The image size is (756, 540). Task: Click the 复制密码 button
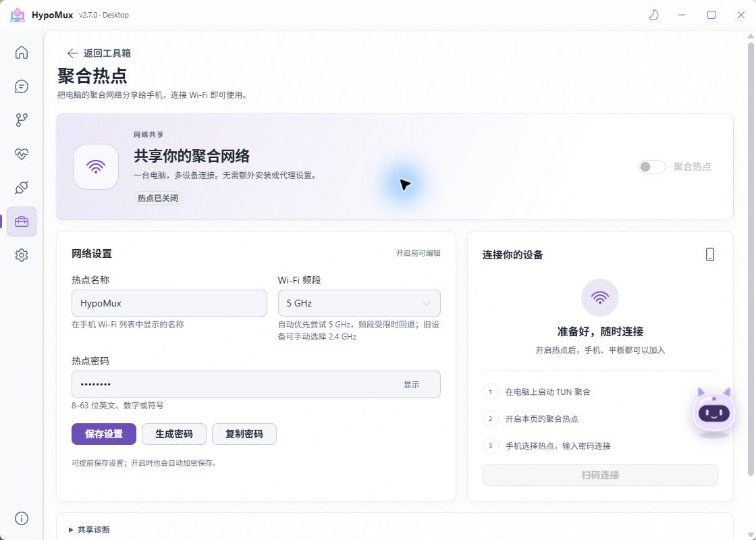[244, 434]
